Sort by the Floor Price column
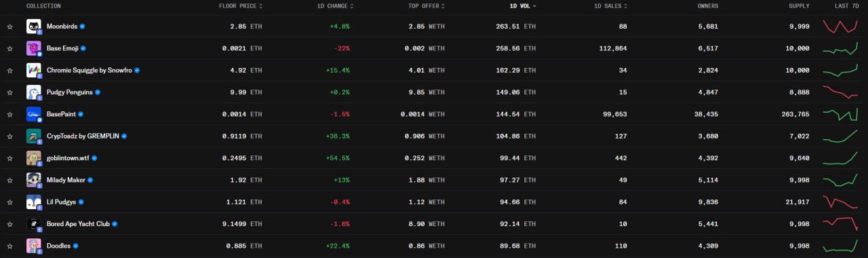The height and width of the screenshot is (258, 868). point(241,6)
